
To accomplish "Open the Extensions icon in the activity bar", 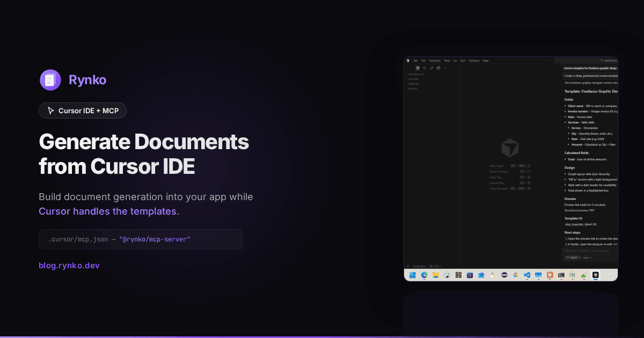I will tap(438, 68).
